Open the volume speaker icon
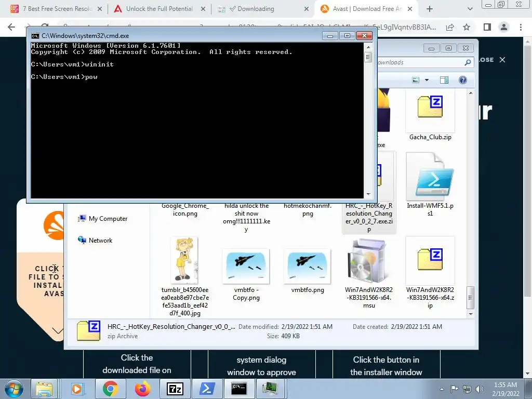This screenshot has width=532, height=399. coord(480,389)
